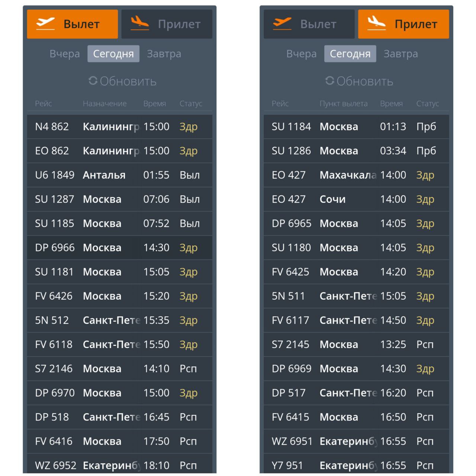The image size is (476, 476).
Task: Click the takeoff plane icon in right panel
Action: coord(282,24)
